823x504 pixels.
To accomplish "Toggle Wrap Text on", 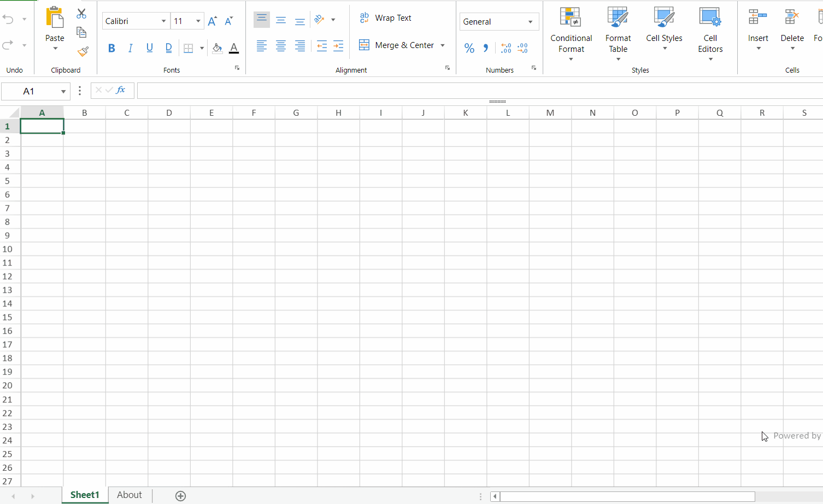I will coord(386,18).
